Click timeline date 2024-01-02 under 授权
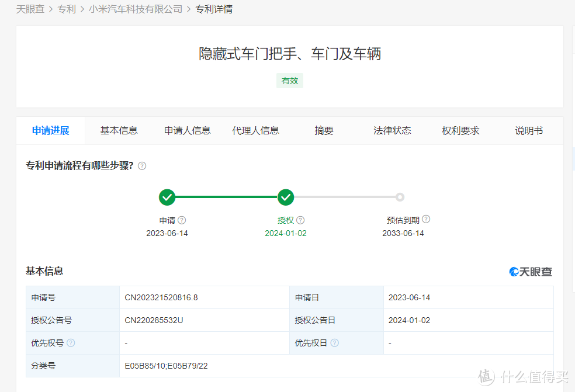The image size is (575, 392). [x=286, y=233]
